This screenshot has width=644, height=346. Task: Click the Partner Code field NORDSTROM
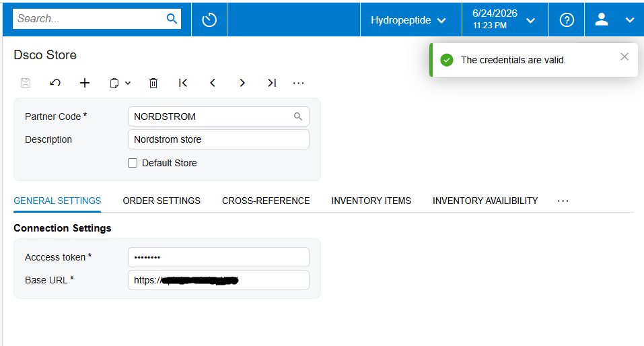point(218,116)
